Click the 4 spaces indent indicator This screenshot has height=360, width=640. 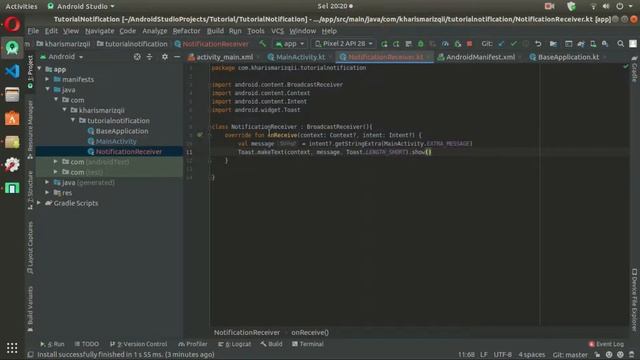coord(531,355)
